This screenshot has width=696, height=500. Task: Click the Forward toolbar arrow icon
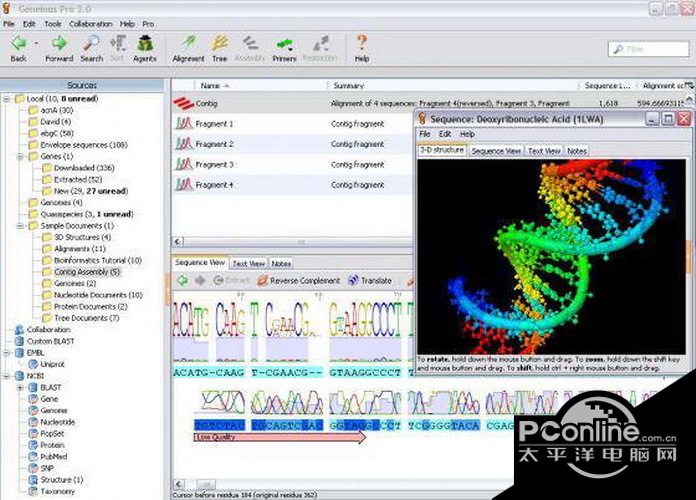click(59, 42)
